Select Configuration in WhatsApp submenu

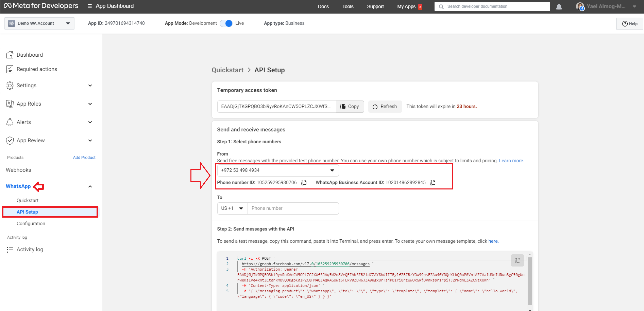coord(31,223)
